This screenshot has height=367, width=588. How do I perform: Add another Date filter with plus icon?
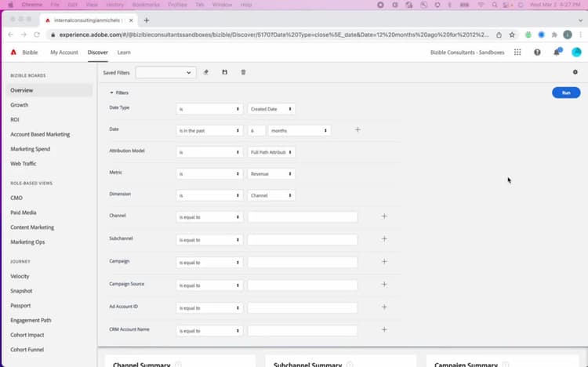coord(358,129)
